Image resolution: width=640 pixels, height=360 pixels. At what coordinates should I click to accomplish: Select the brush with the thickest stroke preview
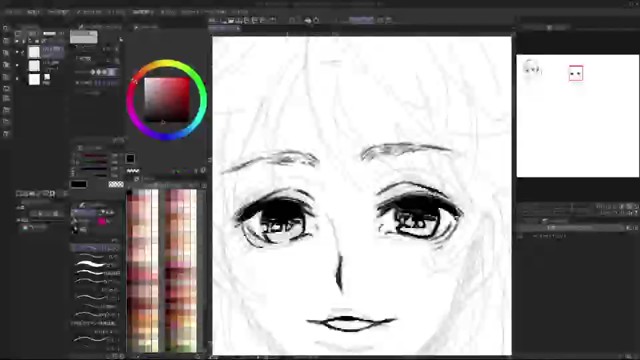tap(95, 265)
